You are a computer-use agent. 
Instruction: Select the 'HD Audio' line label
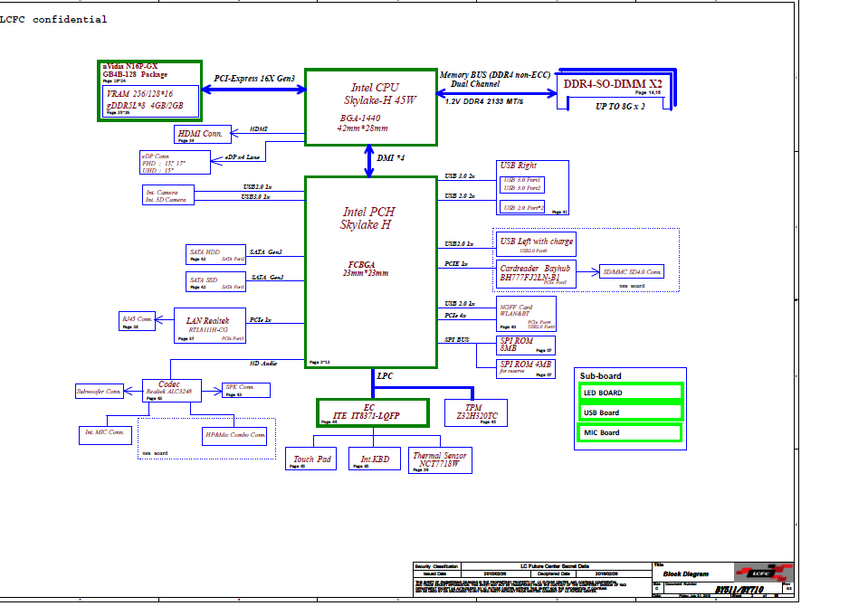[x=263, y=364]
